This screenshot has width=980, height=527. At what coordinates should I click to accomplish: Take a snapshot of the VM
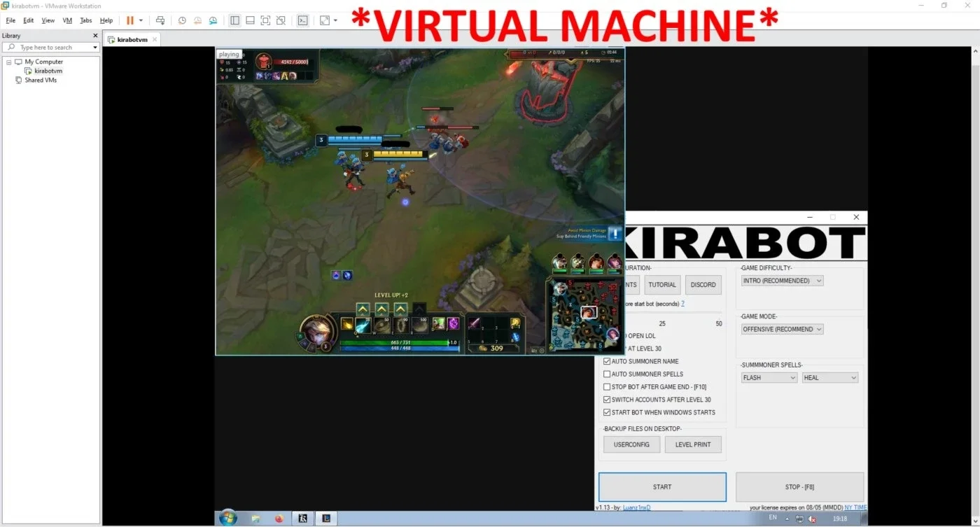click(x=182, y=20)
